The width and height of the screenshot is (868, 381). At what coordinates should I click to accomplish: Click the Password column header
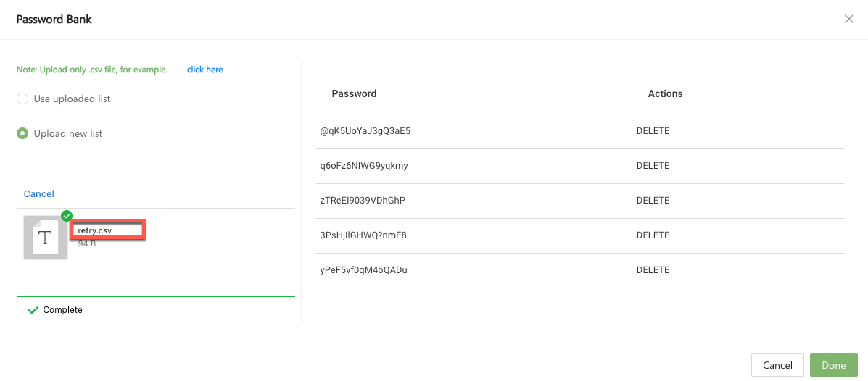point(354,93)
